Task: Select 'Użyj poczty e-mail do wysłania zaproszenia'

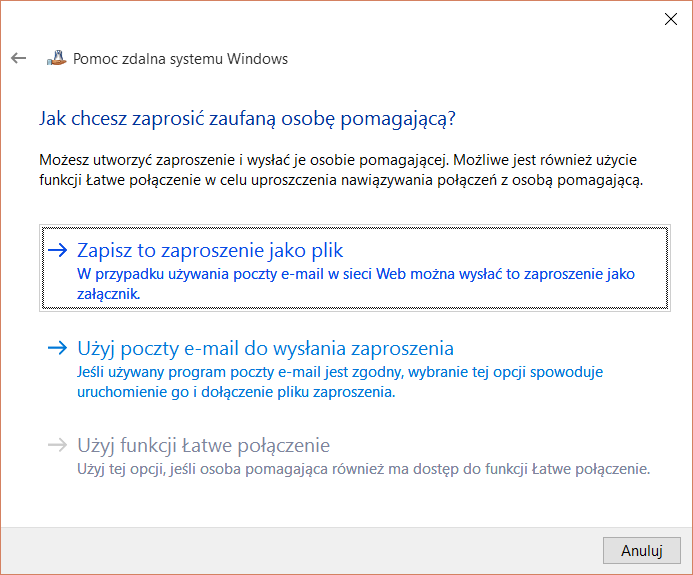Action: pos(265,348)
